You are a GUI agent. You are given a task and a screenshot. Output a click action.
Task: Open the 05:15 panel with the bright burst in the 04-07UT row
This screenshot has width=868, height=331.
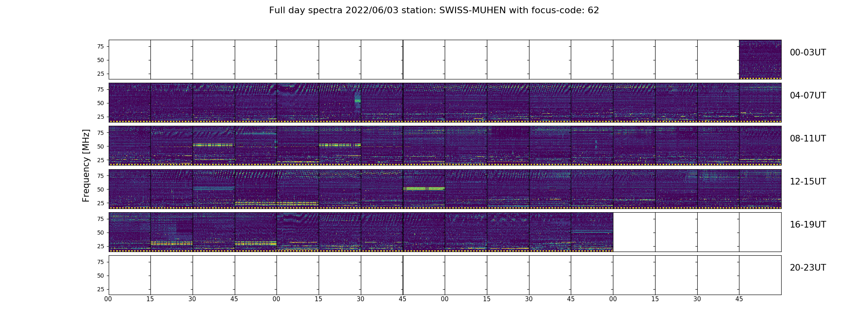[340, 103]
